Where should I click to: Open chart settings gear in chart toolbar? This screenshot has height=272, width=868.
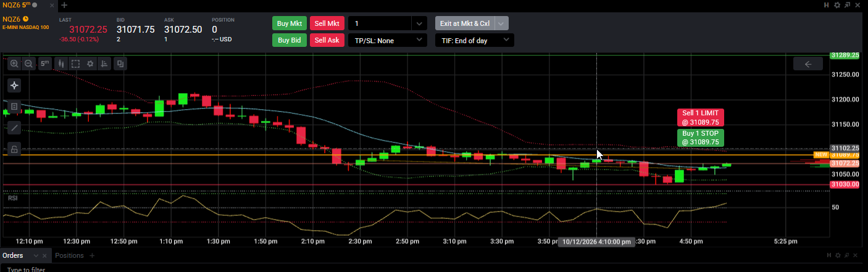click(x=90, y=64)
